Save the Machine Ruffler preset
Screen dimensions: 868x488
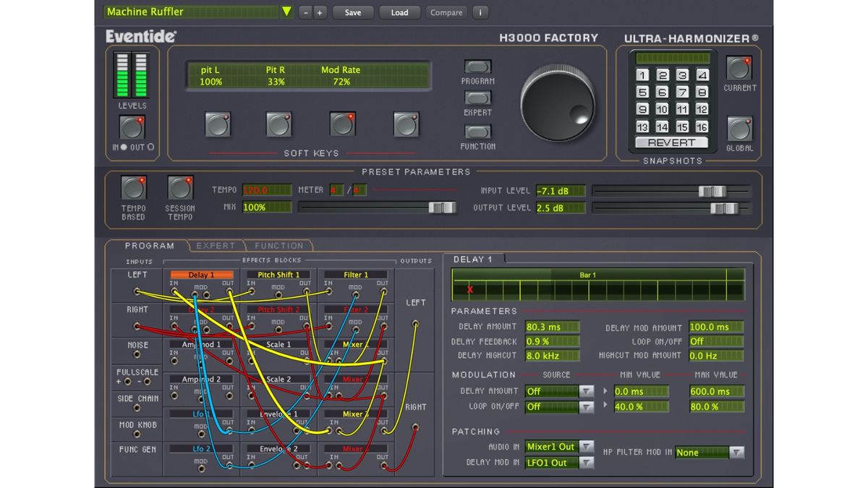pyautogui.click(x=352, y=12)
